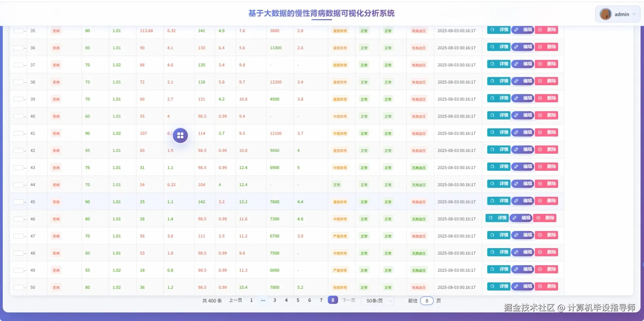Click the 前往 page number input field
This screenshot has width=644, height=321.
427,301
